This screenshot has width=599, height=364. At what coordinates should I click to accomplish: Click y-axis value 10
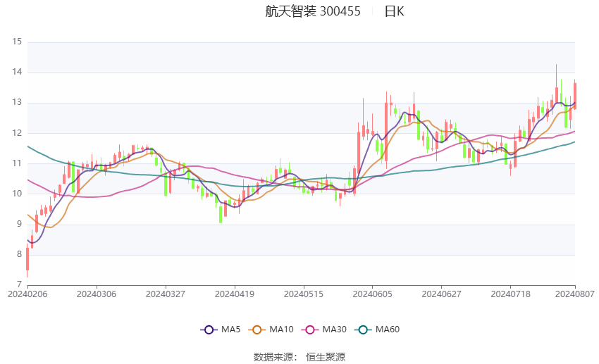pos(17,194)
